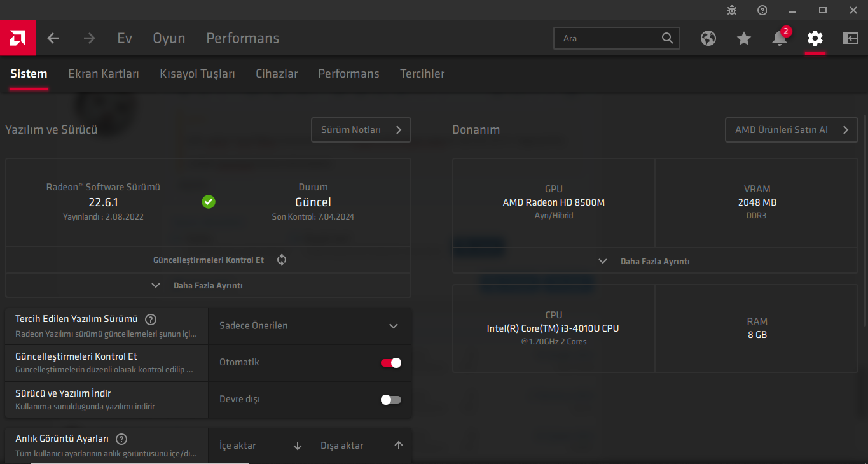868x464 pixels.
Task: Click the Yayınlandı : 2.08.2022 text
Action: (103, 217)
